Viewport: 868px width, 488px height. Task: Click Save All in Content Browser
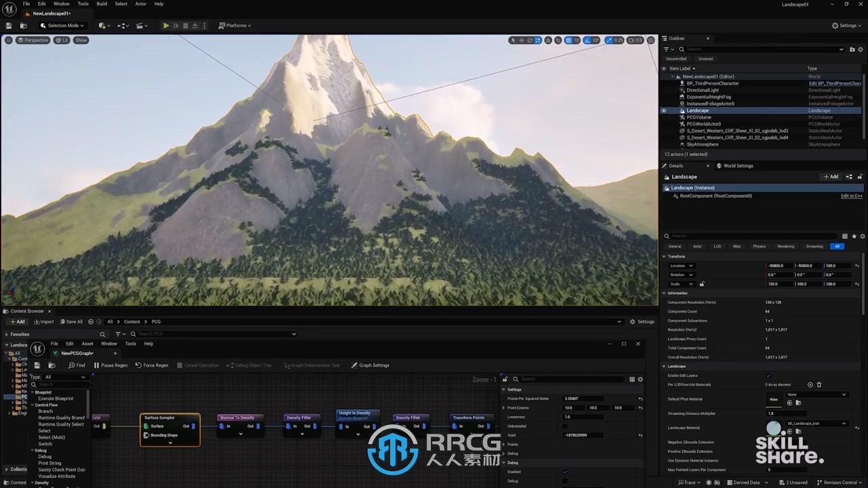(71, 322)
